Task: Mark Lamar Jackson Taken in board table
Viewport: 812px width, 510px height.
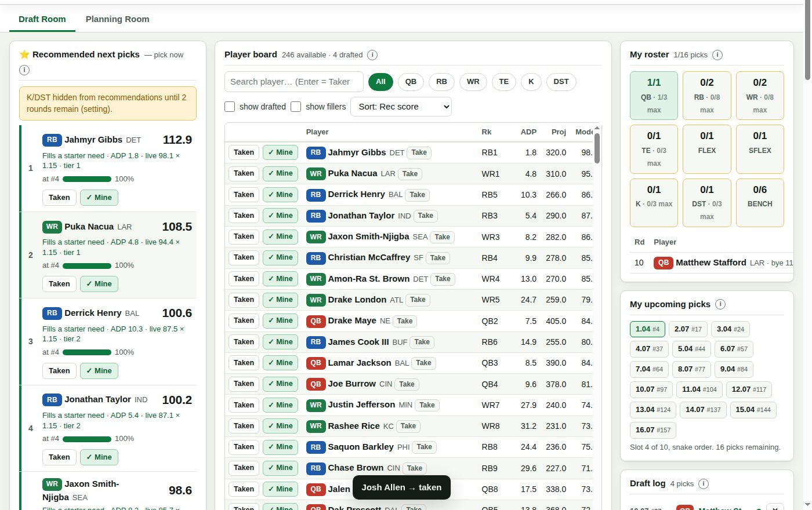Action: coord(244,363)
